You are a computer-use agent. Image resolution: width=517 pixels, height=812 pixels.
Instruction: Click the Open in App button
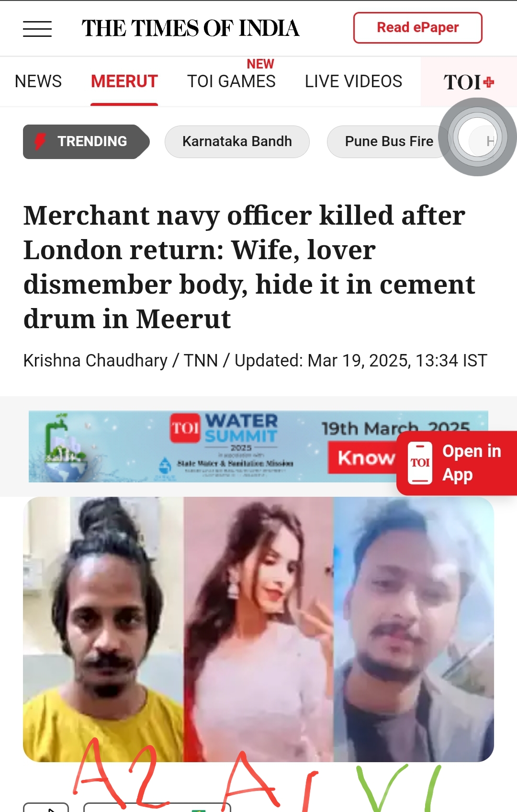click(457, 463)
